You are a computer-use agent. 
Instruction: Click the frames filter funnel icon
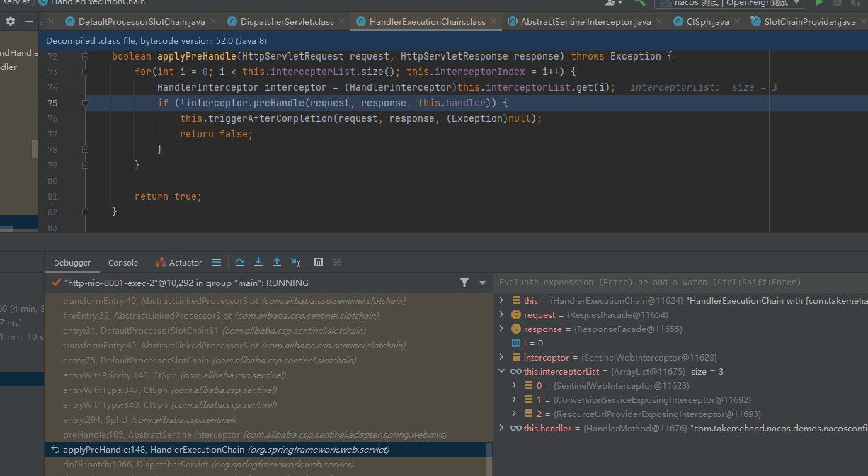tap(464, 283)
